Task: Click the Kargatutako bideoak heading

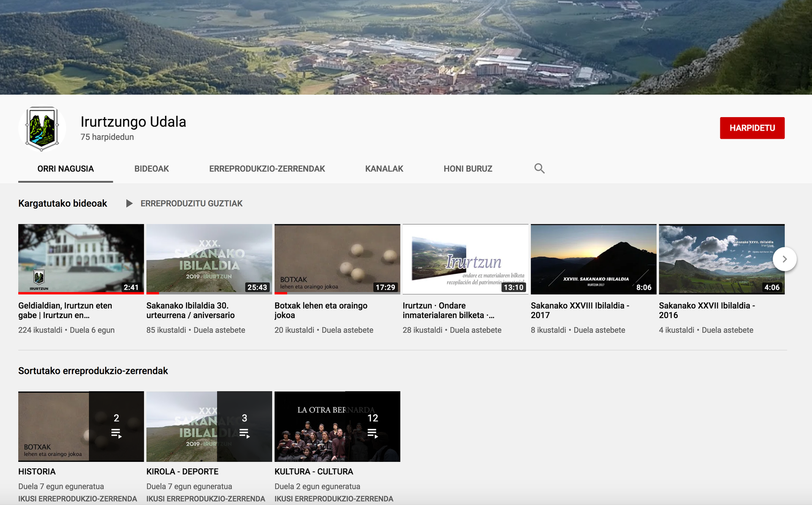Action: pyautogui.click(x=63, y=203)
